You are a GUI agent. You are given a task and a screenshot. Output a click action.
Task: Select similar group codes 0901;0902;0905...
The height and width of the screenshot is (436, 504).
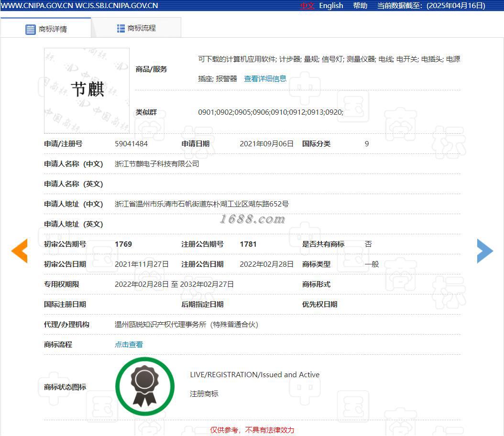click(271, 112)
